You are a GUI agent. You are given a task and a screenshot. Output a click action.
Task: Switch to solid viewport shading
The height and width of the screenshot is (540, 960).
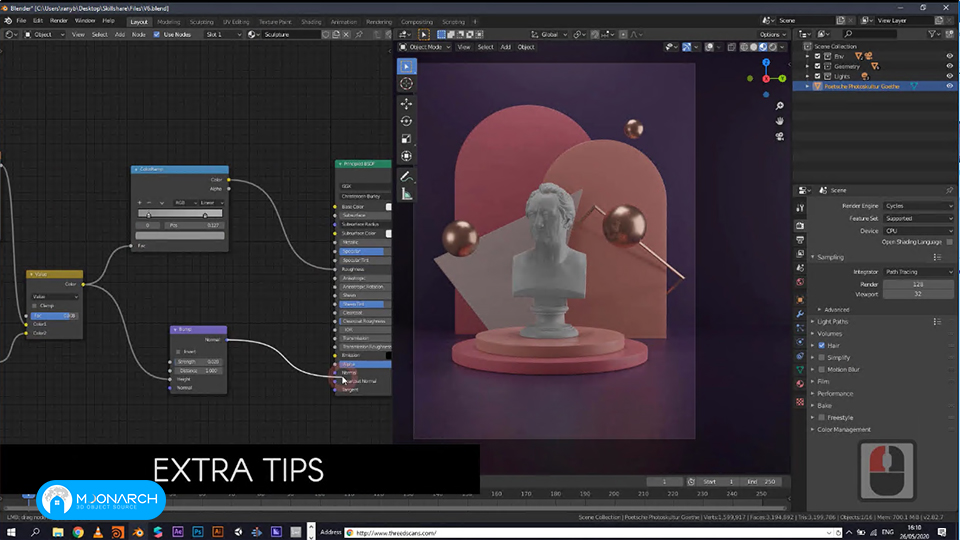[x=754, y=47]
